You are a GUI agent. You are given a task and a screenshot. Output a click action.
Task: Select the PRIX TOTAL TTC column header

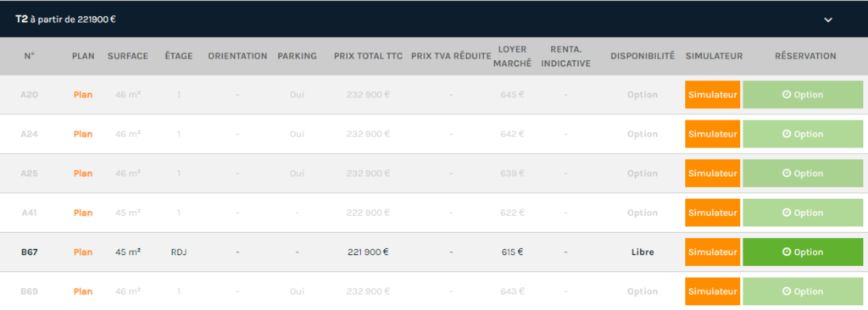(368, 56)
